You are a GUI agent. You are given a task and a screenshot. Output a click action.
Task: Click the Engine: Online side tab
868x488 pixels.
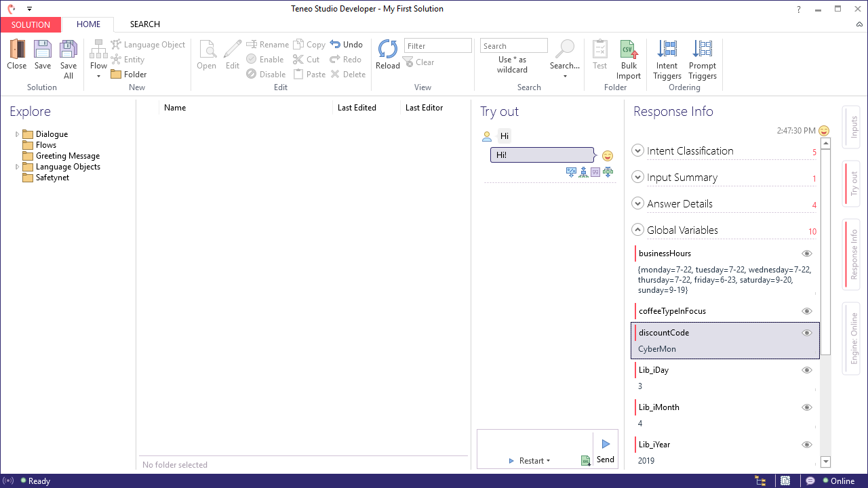point(851,338)
